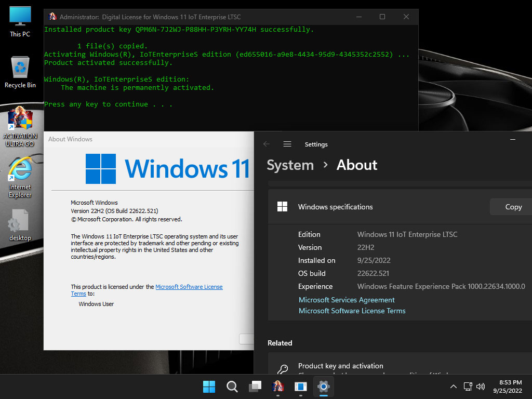Screen dimensions: 532x399
Task: Open Settings hamburger navigation menu
Action: pyautogui.click(x=287, y=144)
